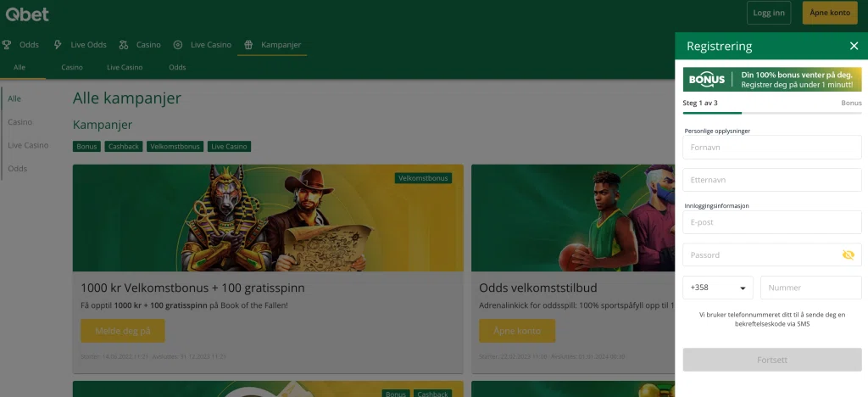Image resolution: width=868 pixels, height=397 pixels.
Task: Click the chip icon beside Live Casino
Action: click(178, 45)
